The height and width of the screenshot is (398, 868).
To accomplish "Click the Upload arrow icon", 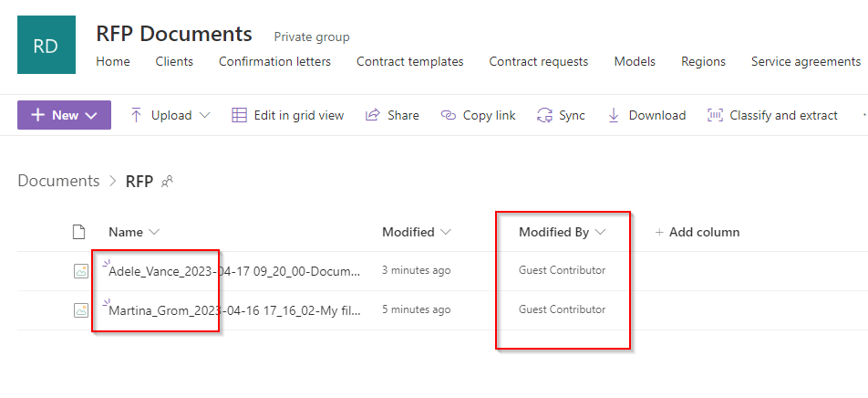I will click(x=137, y=115).
